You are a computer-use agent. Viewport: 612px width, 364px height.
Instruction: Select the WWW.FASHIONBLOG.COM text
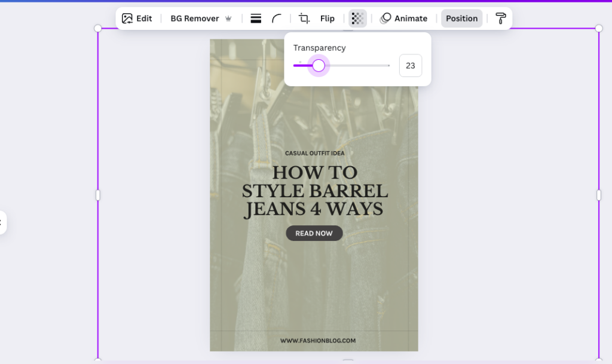tap(318, 341)
